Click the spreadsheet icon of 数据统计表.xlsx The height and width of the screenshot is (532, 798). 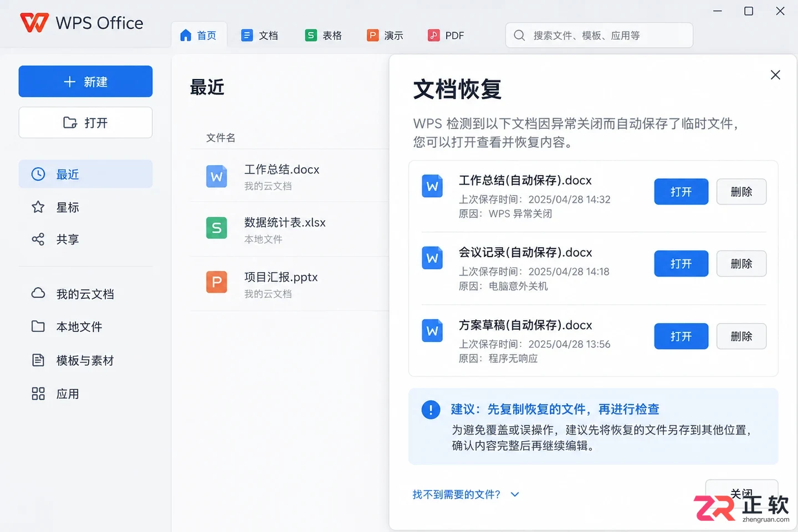pyautogui.click(x=217, y=228)
